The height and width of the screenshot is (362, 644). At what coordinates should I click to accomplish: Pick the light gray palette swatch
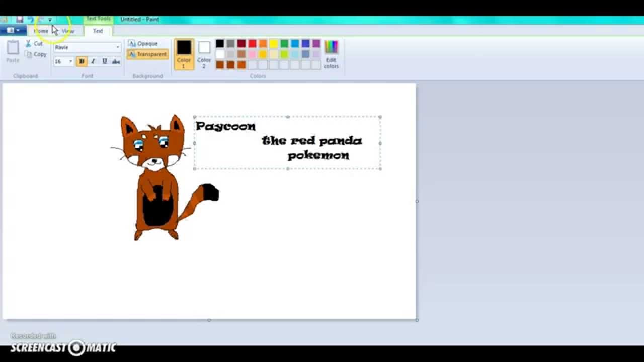tap(230, 54)
